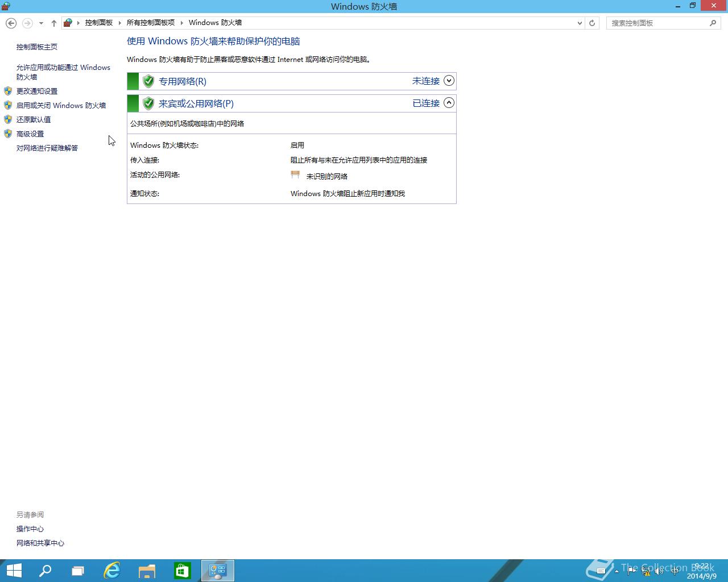Click the taskbar clock showing 2014/9/9
Viewport: 728px width, 582px height.
(x=702, y=571)
